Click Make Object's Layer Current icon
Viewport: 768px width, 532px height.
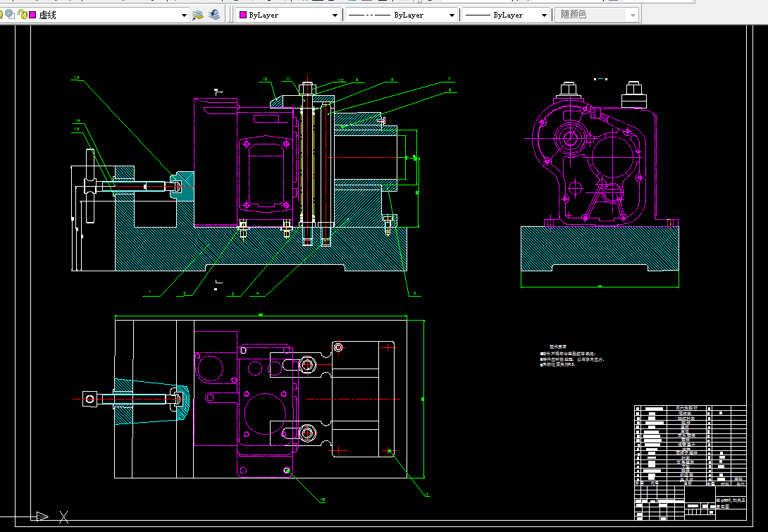coord(198,15)
